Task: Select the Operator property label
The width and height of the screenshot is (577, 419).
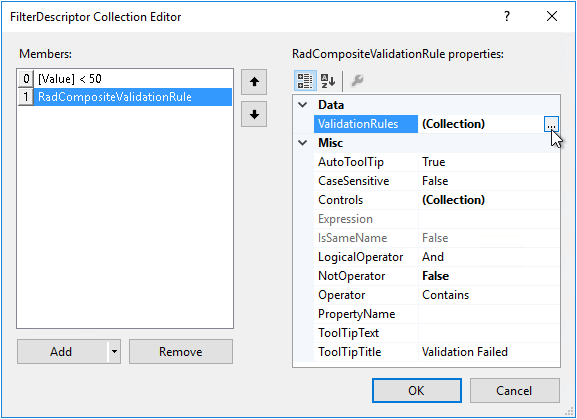Action: point(341,295)
